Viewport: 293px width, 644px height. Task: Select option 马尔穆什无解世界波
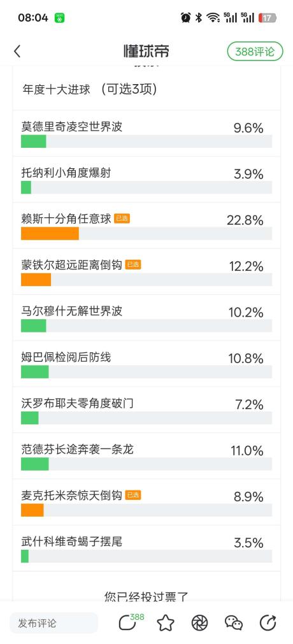[146, 317]
